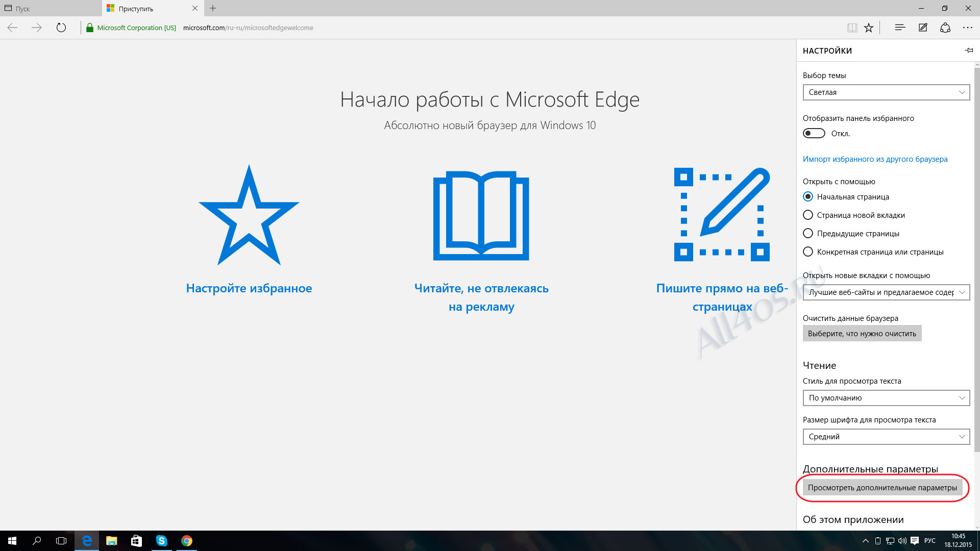Click Выберите, что нужно очистить button
This screenshot has width=980, height=551.
tap(862, 333)
